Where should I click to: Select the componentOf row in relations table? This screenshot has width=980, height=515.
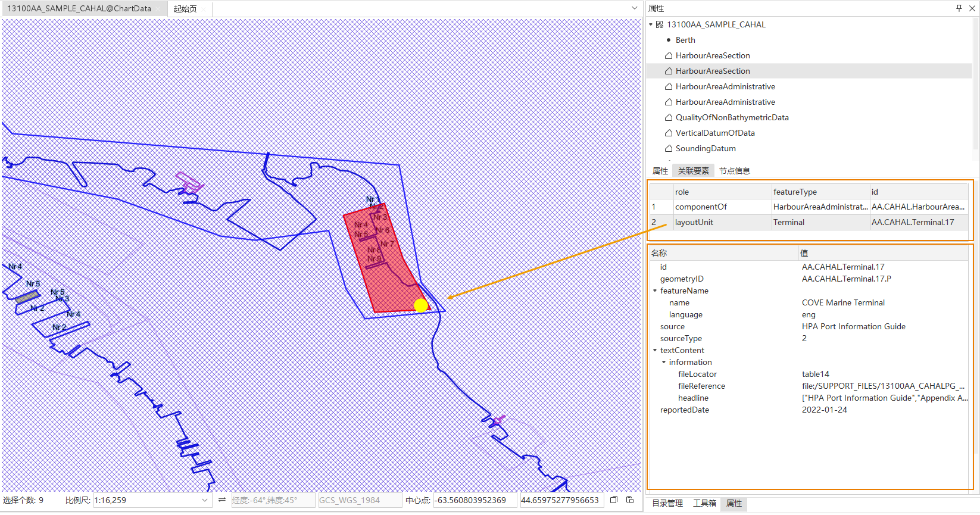(701, 207)
